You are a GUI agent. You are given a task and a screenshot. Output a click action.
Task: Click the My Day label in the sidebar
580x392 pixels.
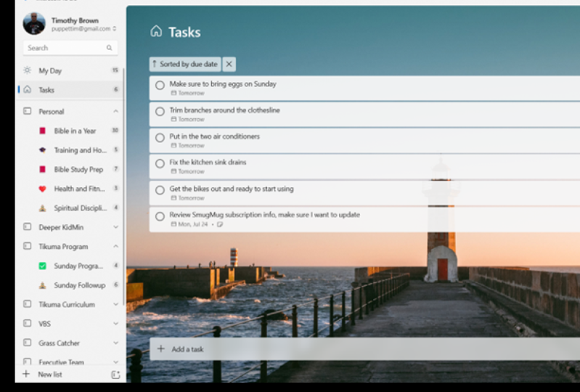click(x=50, y=70)
